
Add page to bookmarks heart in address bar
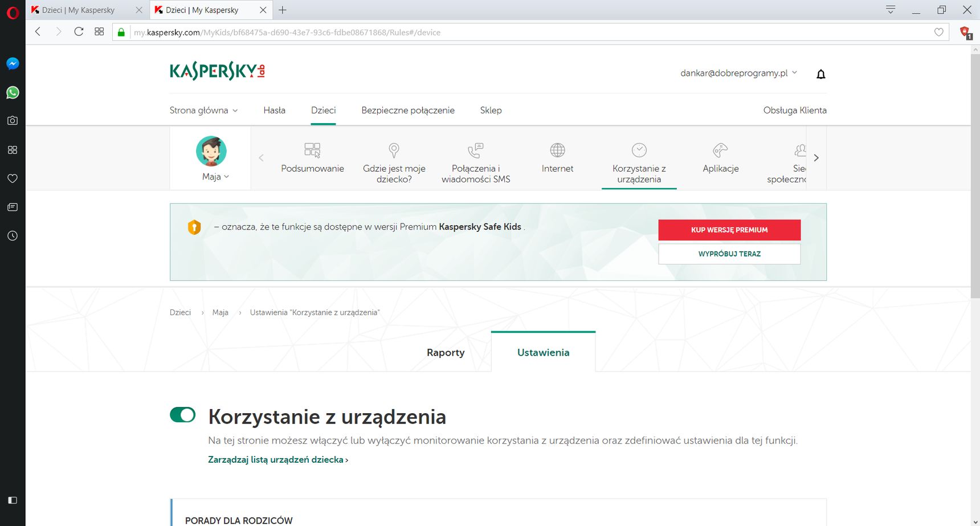click(939, 32)
